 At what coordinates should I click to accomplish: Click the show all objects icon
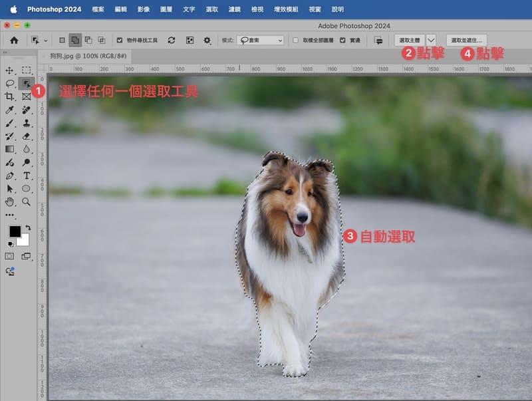pos(190,41)
